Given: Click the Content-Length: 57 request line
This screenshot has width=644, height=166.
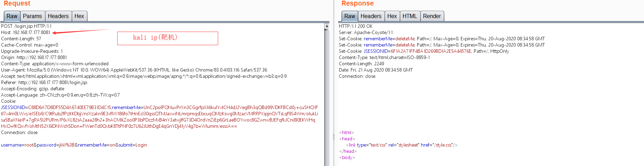Looking at the screenshot, I should pyautogui.click(x=21, y=39).
